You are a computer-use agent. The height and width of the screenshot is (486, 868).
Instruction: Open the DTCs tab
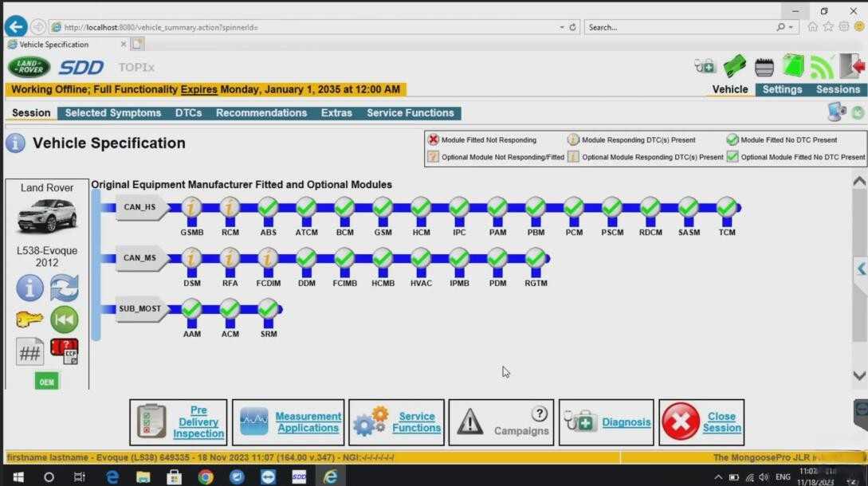[188, 113]
